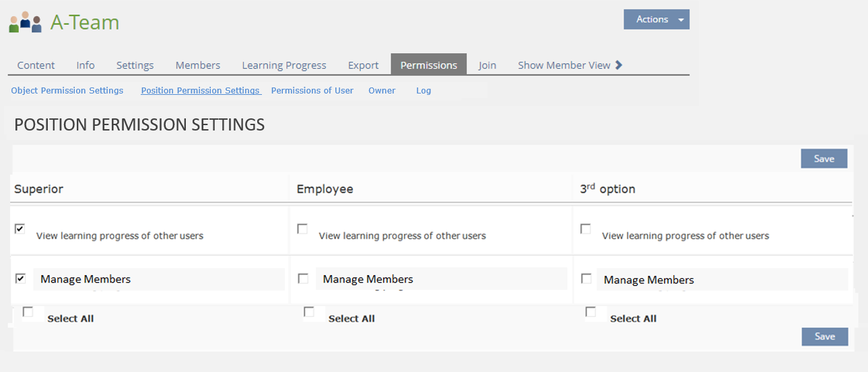Open the Owner subtab link
This screenshot has width=868, height=372.
point(382,90)
